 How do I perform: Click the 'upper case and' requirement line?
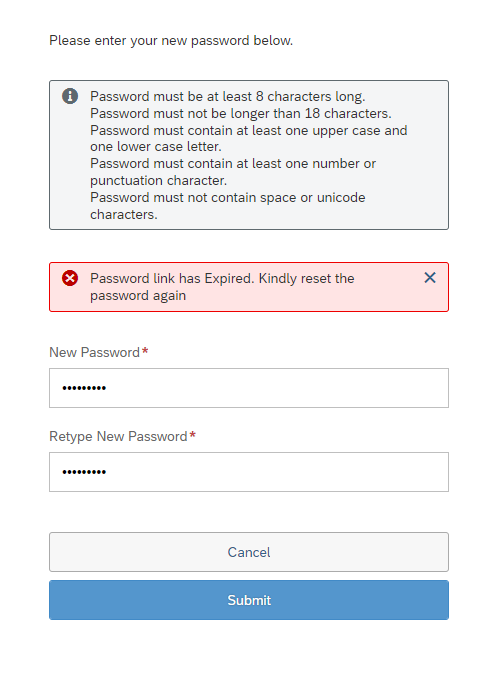(x=248, y=130)
